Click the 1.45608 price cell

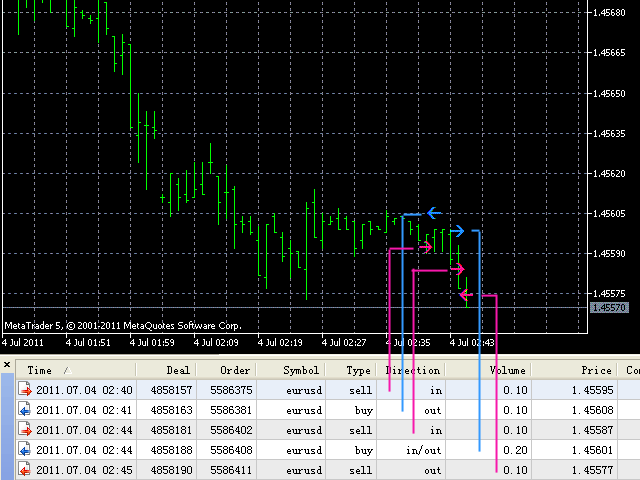590,409
